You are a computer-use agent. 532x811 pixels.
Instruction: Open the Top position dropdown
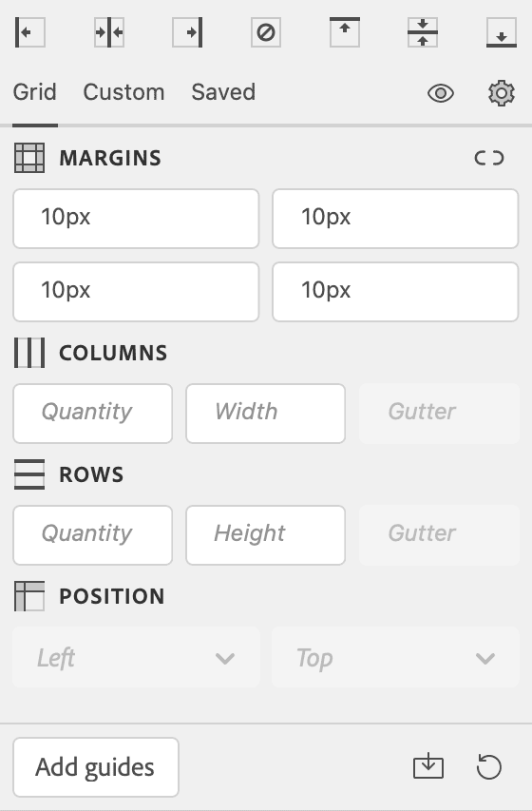(x=395, y=657)
